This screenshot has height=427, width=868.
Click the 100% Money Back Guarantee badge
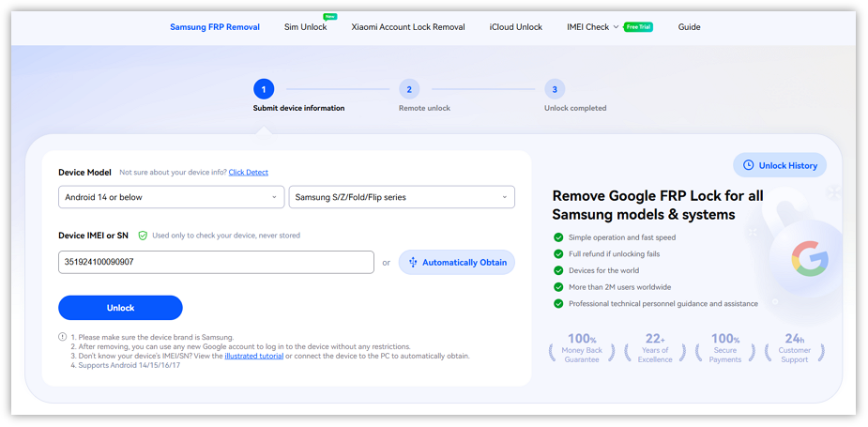(581, 349)
